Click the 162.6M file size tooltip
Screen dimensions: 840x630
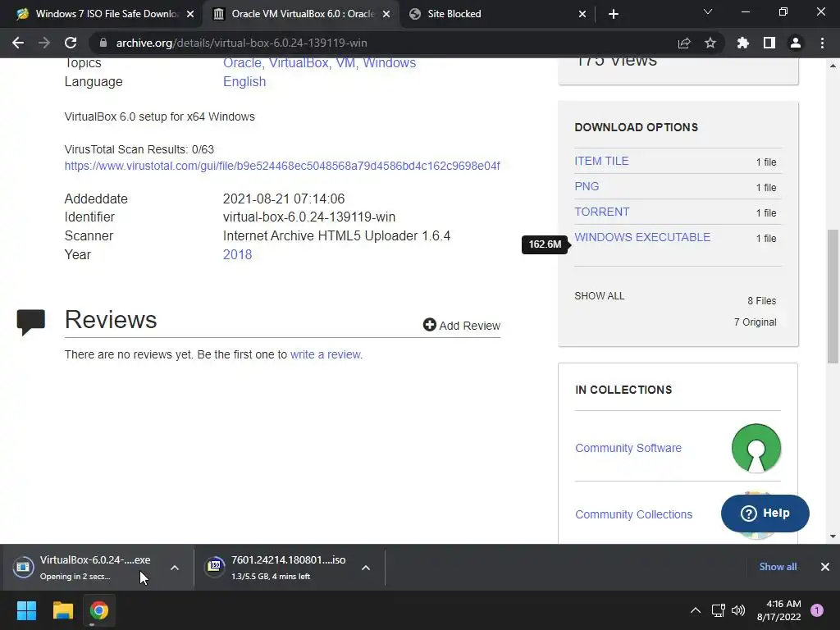pyautogui.click(x=545, y=244)
